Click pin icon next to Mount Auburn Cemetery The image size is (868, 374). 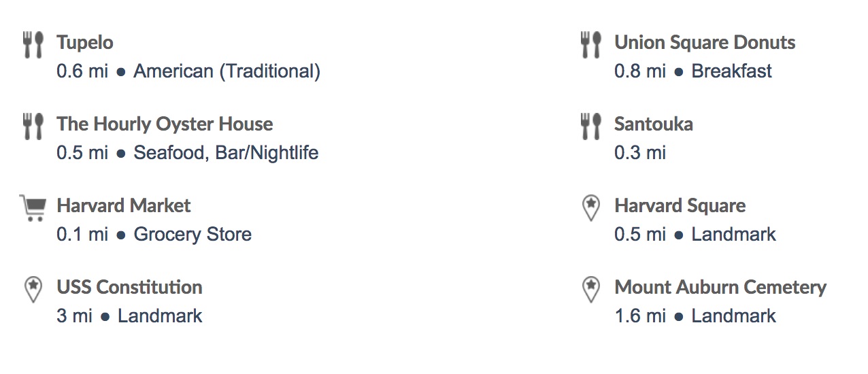591,290
